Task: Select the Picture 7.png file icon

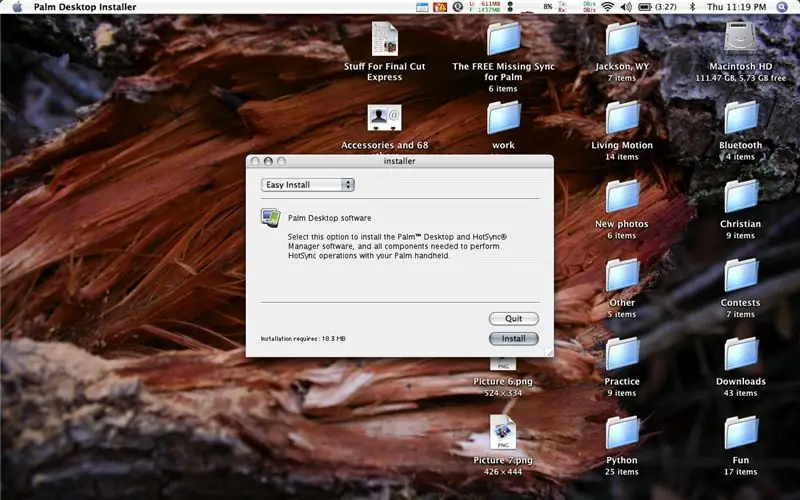Action: [x=503, y=433]
